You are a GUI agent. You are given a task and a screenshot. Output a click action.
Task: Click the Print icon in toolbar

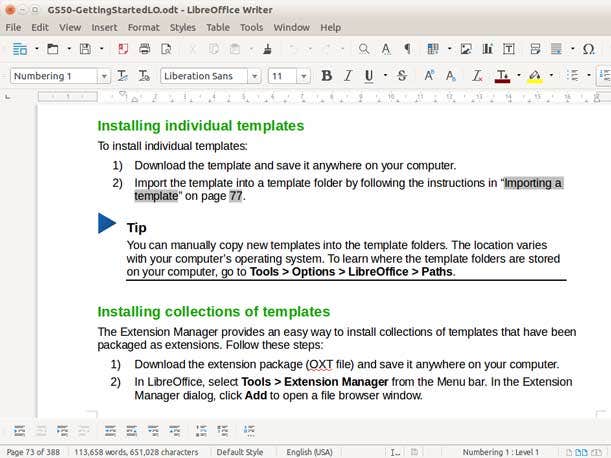click(x=145, y=48)
